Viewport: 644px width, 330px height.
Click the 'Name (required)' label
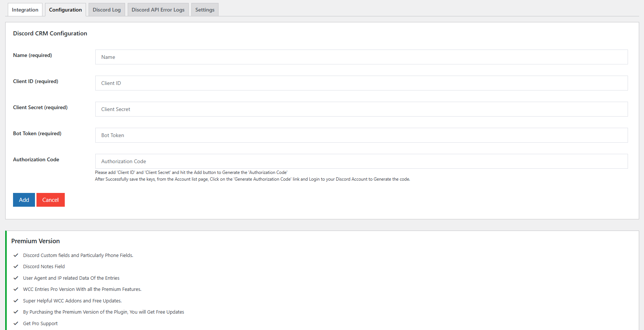click(x=32, y=55)
